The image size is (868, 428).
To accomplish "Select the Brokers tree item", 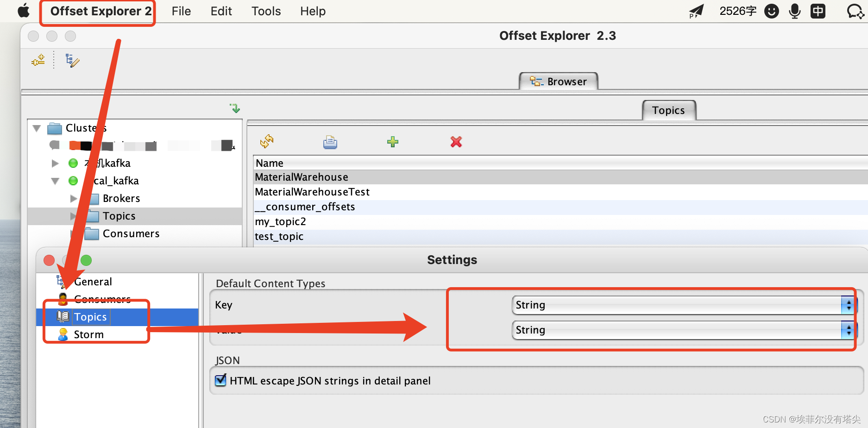I will 121,199.
